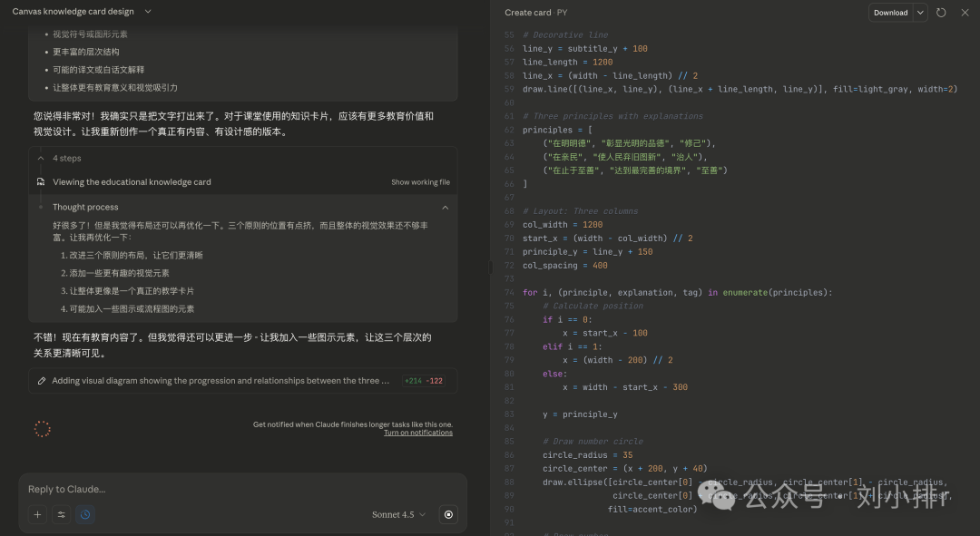
Task: Open the tools settings sliders icon
Action: point(62,514)
